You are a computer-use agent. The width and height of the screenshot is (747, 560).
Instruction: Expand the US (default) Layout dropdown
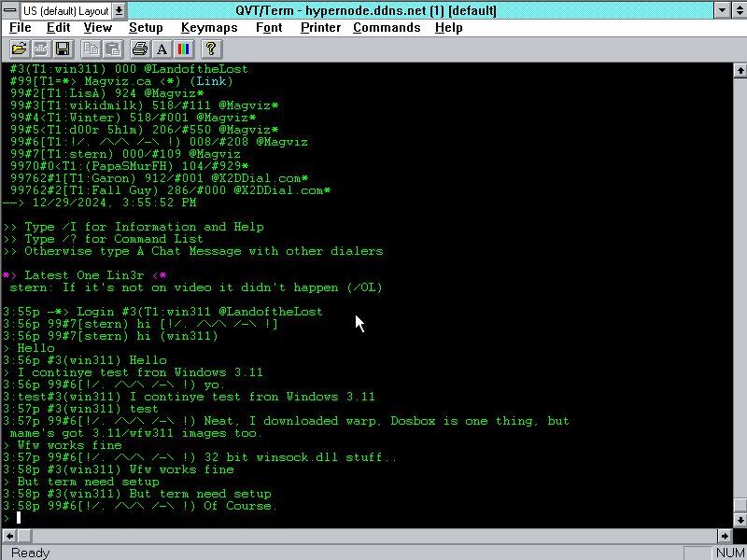[119, 10]
